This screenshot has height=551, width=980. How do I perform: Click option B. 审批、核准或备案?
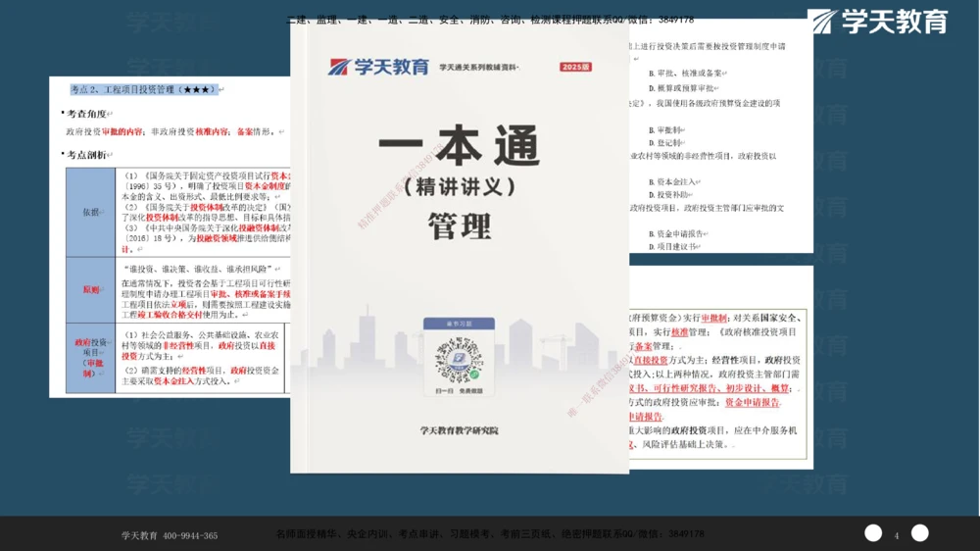click(x=688, y=74)
